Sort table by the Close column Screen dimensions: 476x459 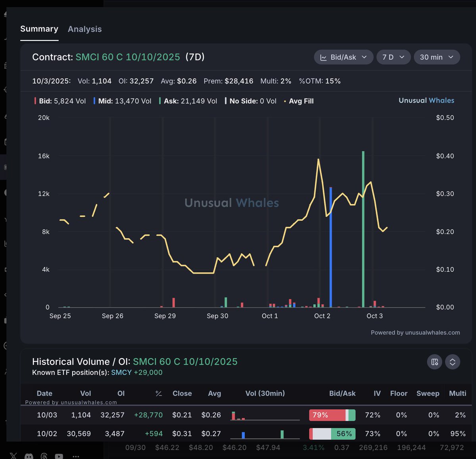[x=182, y=393]
